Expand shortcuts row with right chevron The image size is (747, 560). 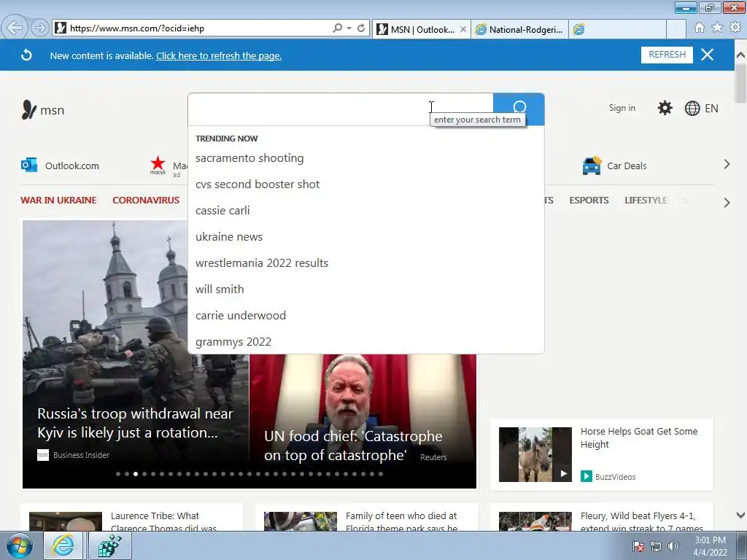[x=727, y=164]
